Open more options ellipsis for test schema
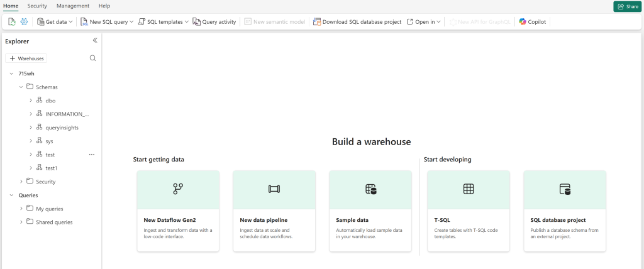Image resolution: width=644 pixels, height=269 pixels. coord(92,154)
